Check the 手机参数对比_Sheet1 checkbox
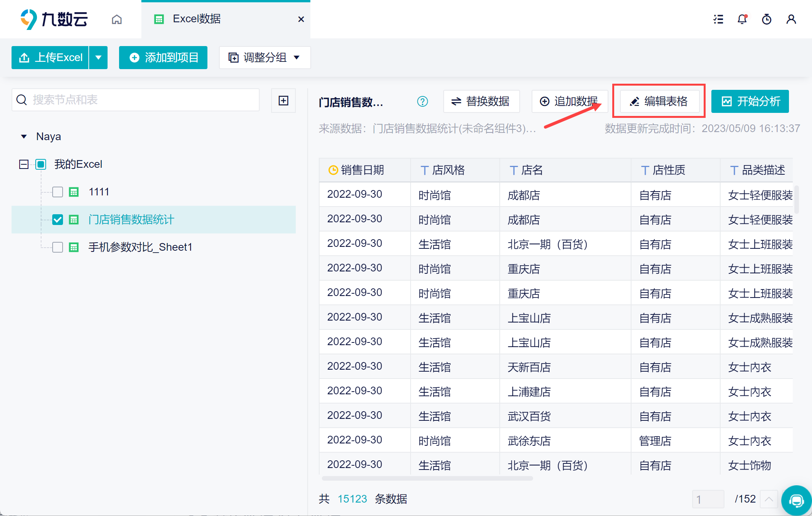 coord(58,247)
